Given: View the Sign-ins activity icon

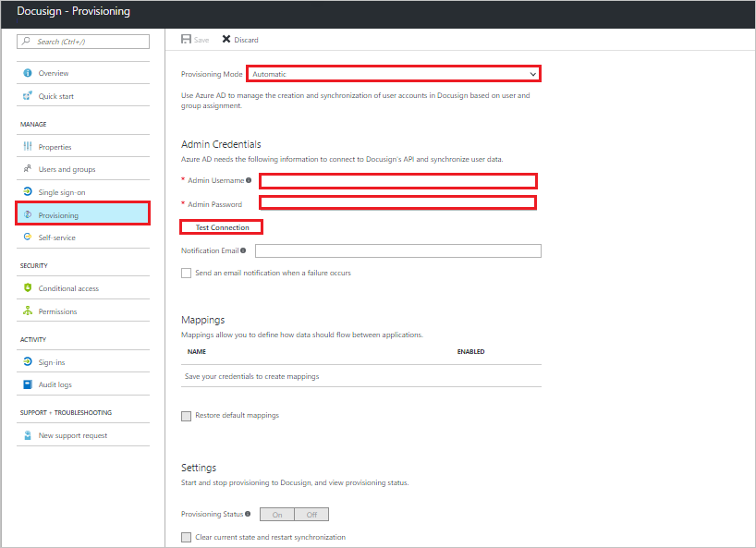Looking at the screenshot, I should [x=30, y=361].
